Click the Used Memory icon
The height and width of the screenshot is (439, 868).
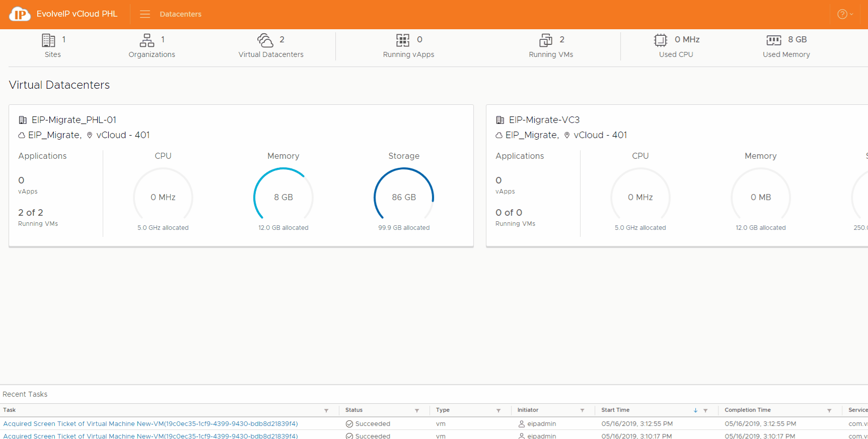(x=773, y=40)
